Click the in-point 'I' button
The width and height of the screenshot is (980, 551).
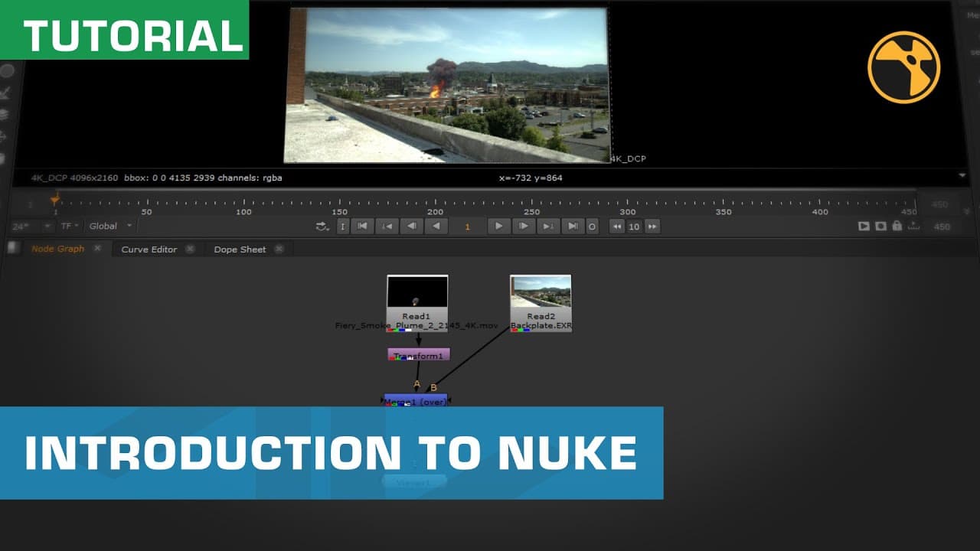tap(343, 227)
